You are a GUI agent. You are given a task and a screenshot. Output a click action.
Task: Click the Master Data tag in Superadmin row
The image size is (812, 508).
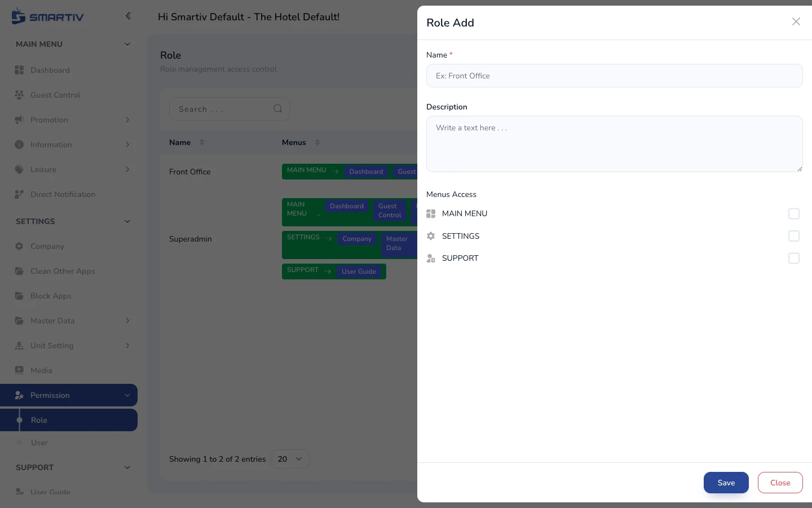[x=398, y=243]
